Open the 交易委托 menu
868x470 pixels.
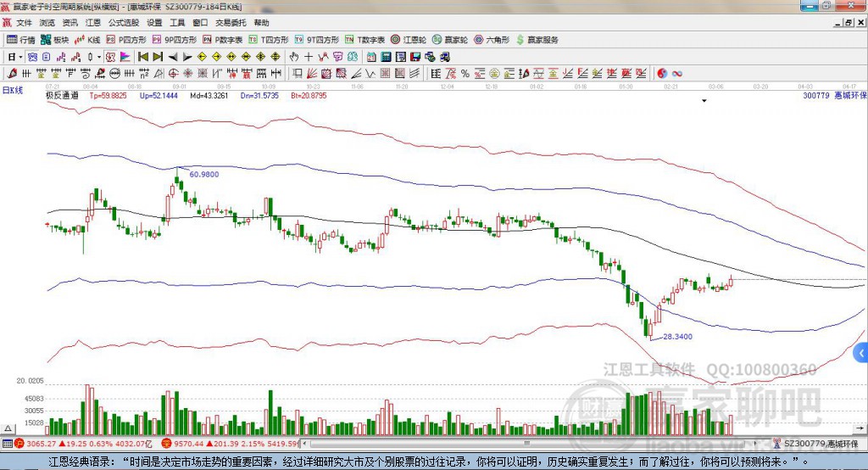coord(231,23)
